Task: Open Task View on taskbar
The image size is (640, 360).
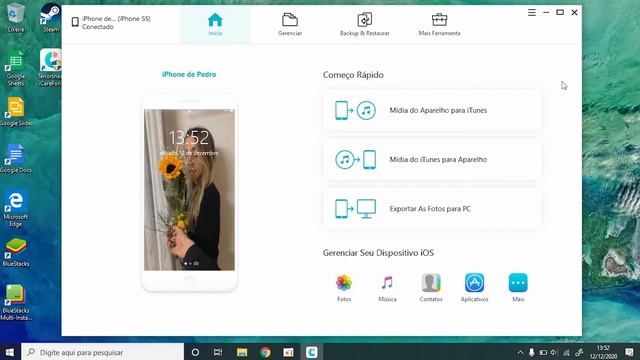Action: [x=218, y=352]
